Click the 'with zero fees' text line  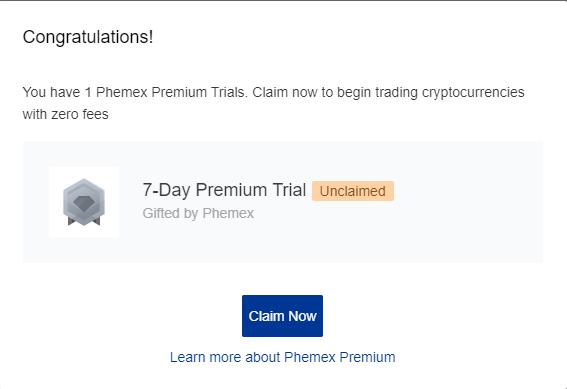pos(65,114)
